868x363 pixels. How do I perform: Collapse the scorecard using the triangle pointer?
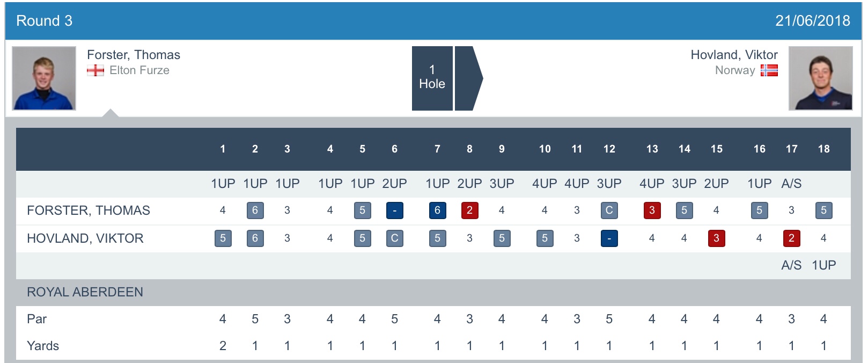point(110,113)
